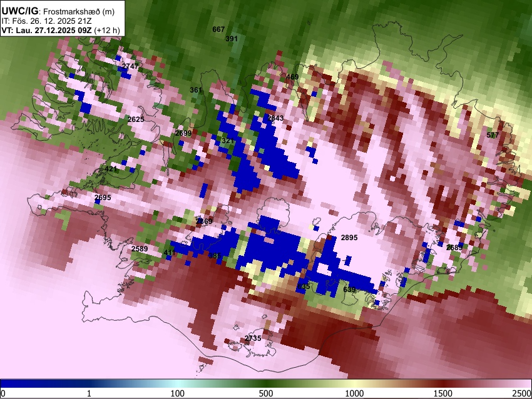Click the map value label 2699
Screen dimensions: 532x399
click(183, 133)
